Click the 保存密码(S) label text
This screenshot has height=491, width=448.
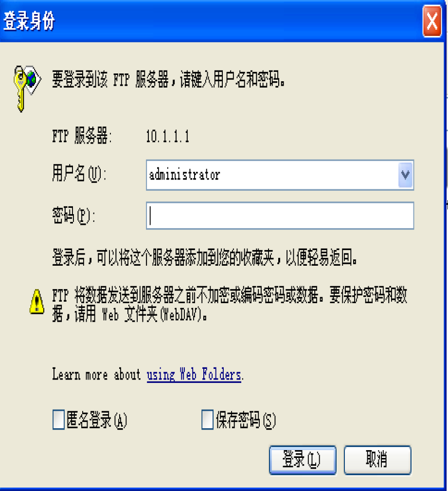pyautogui.click(x=246, y=419)
